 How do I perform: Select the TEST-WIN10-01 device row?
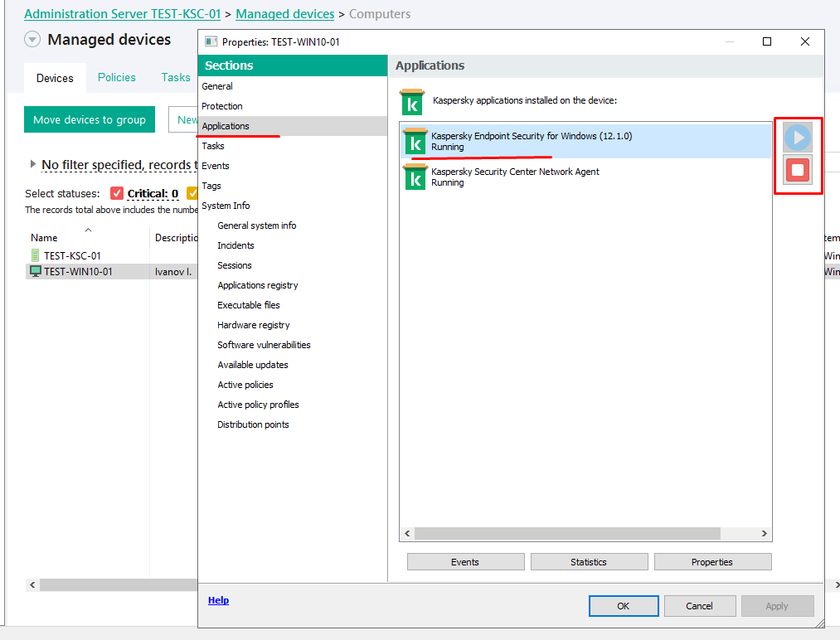point(111,272)
